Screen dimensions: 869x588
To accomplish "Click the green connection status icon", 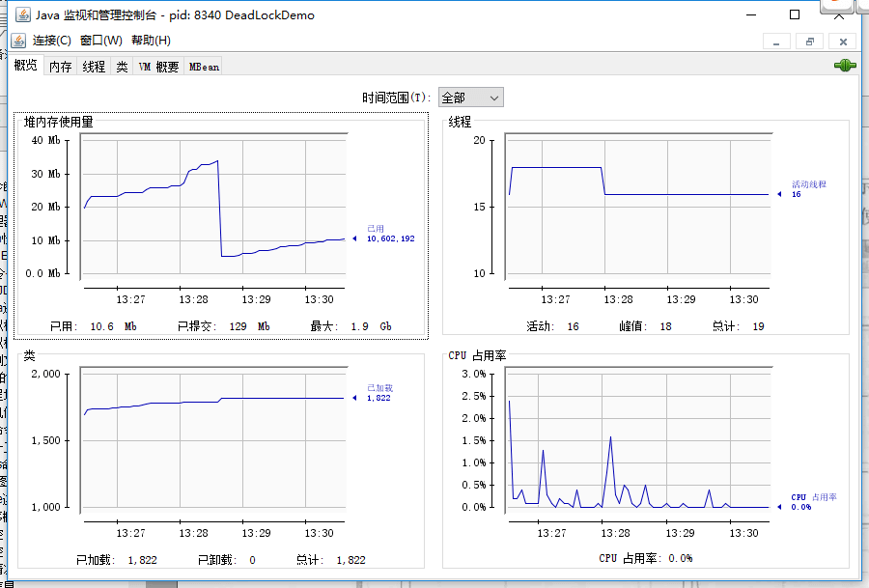I will click(x=845, y=66).
